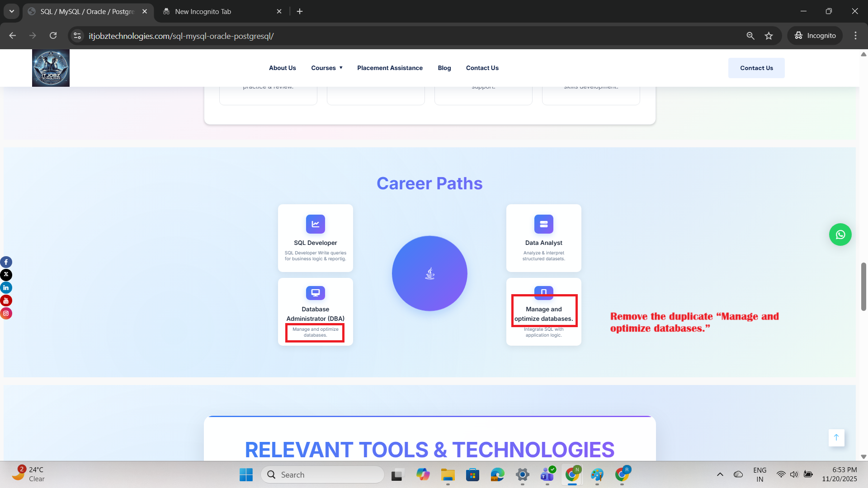Click the X (Twitter) sidebar icon
Screen dimensions: 868x488
(x=6, y=275)
